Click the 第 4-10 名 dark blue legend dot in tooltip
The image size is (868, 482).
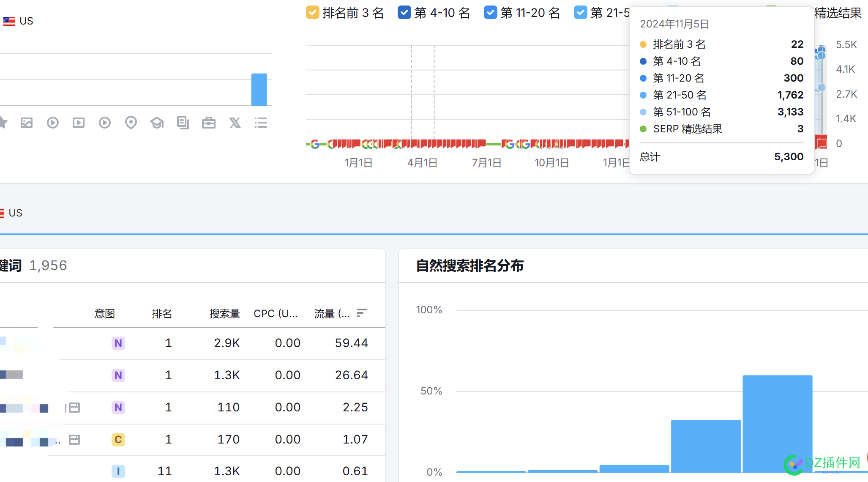point(643,61)
